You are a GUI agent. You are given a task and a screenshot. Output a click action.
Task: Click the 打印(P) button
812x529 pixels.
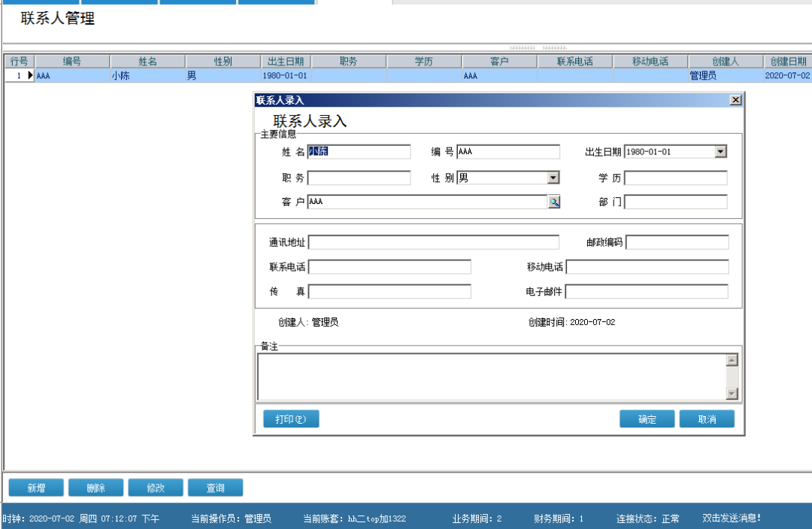point(291,419)
